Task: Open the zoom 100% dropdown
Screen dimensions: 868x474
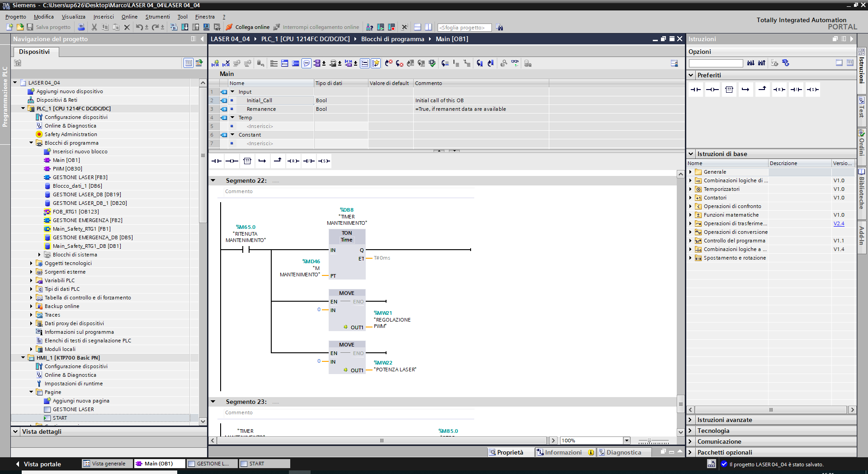Action: coord(627,441)
